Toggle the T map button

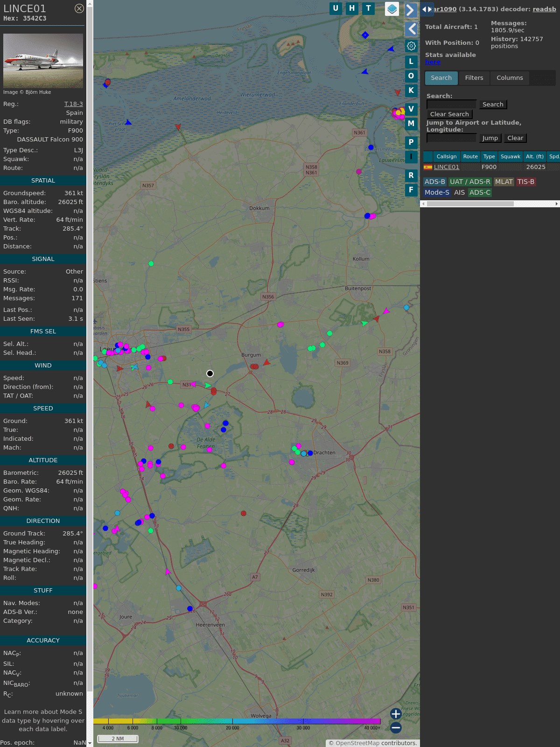tap(368, 8)
